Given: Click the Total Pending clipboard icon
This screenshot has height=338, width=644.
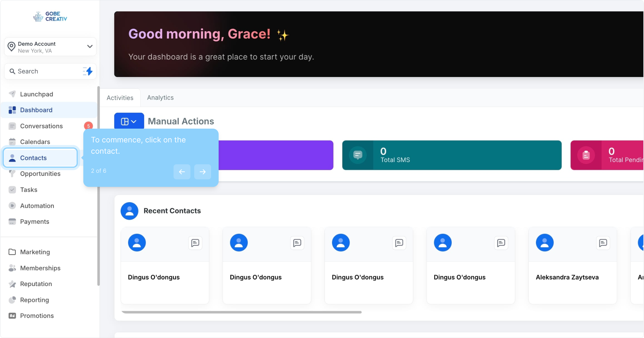Looking at the screenshot, I should pyautogui.click(x=586, y=155).
